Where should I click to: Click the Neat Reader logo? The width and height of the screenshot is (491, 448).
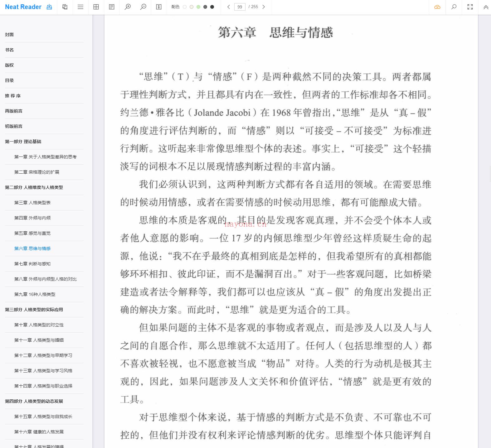coord(23,7)
